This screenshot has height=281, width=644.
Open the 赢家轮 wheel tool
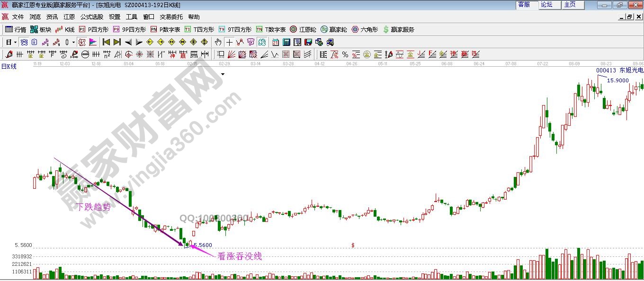[x=334, y=29]
